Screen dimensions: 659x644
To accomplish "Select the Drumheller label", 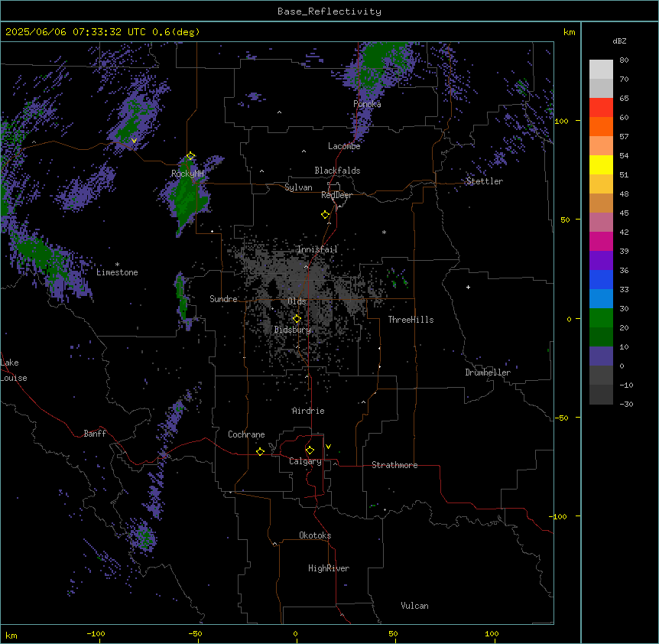I will pos(488,372).
